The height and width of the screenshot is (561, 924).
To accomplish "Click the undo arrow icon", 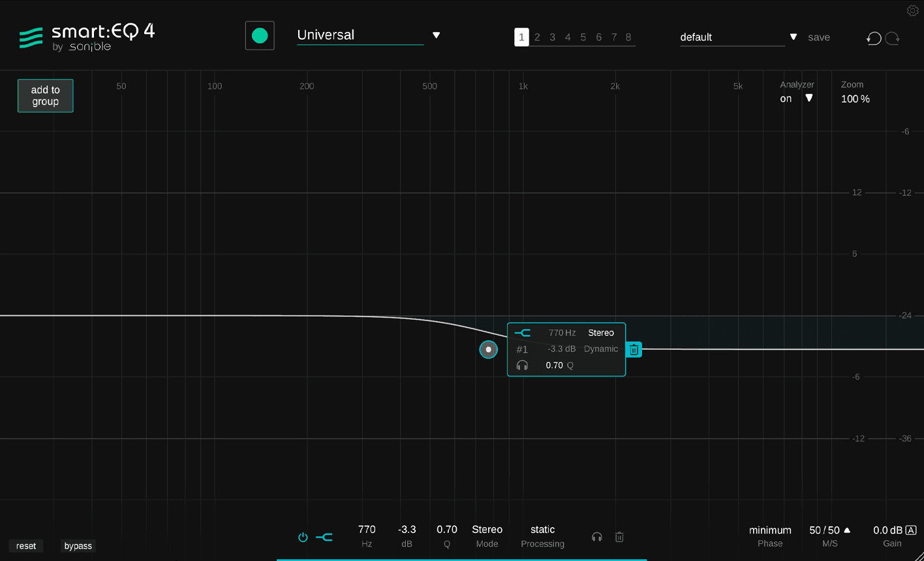I will [x=874, y=39].
